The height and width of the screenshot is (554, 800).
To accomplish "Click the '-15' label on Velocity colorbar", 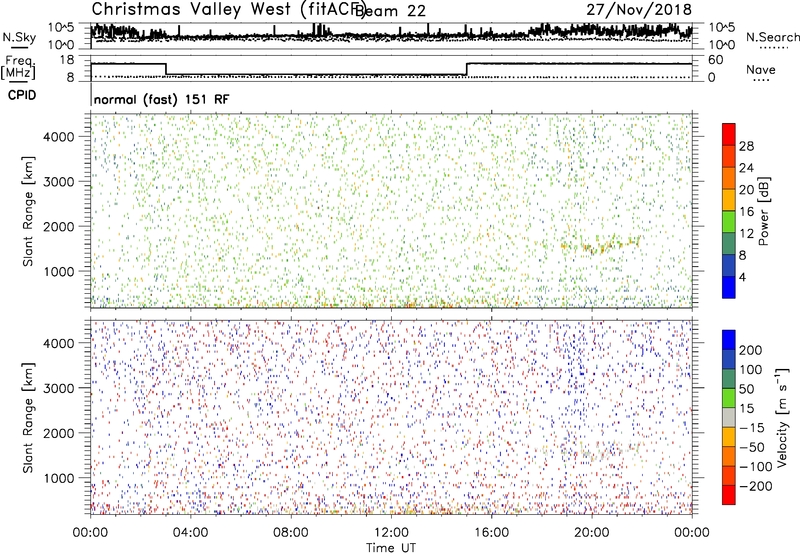I will [752, 428].
